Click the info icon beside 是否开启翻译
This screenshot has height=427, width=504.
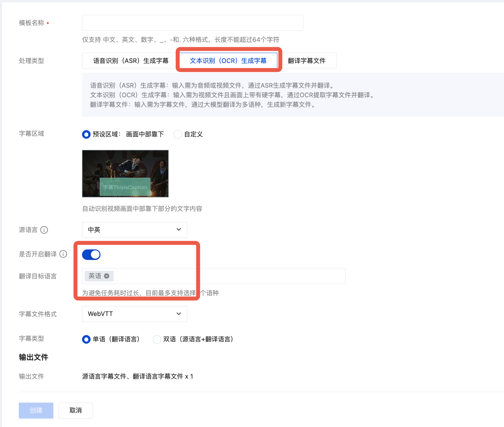click(63, 254)
